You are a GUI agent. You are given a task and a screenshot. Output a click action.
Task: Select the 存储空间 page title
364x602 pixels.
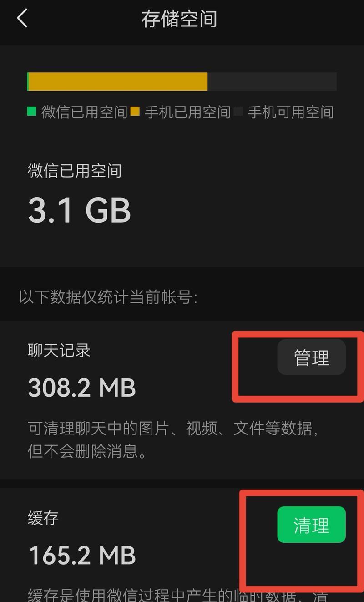tap(179, 19)
